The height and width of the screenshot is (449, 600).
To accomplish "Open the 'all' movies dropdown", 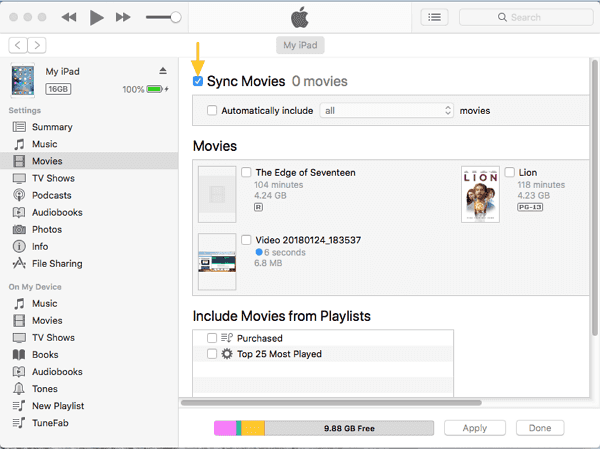I will click(386, 111).
